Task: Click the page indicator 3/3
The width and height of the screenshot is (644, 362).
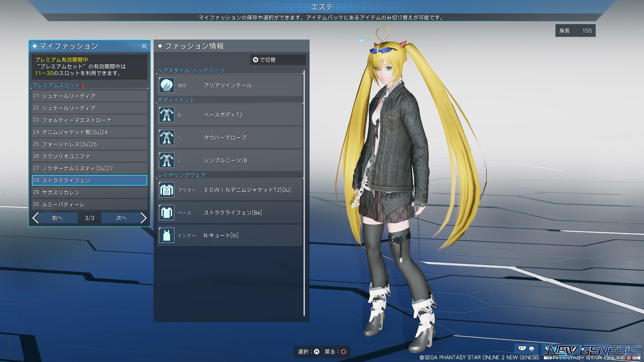Action: (90, 218)
